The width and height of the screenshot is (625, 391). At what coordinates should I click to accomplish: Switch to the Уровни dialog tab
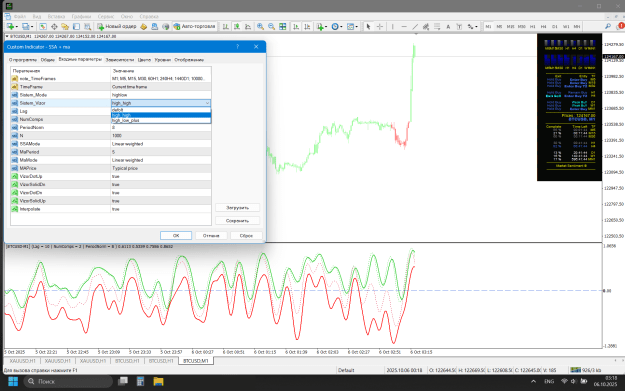[x=163, y=60]
